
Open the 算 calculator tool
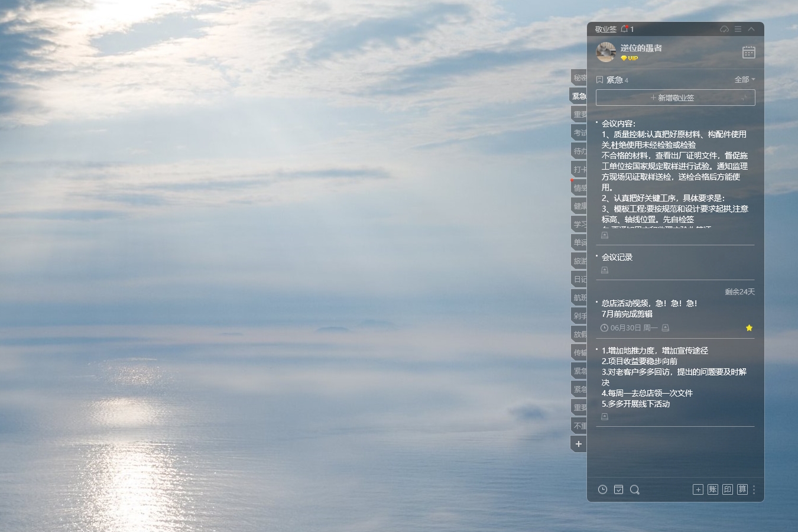pos(742,489)
